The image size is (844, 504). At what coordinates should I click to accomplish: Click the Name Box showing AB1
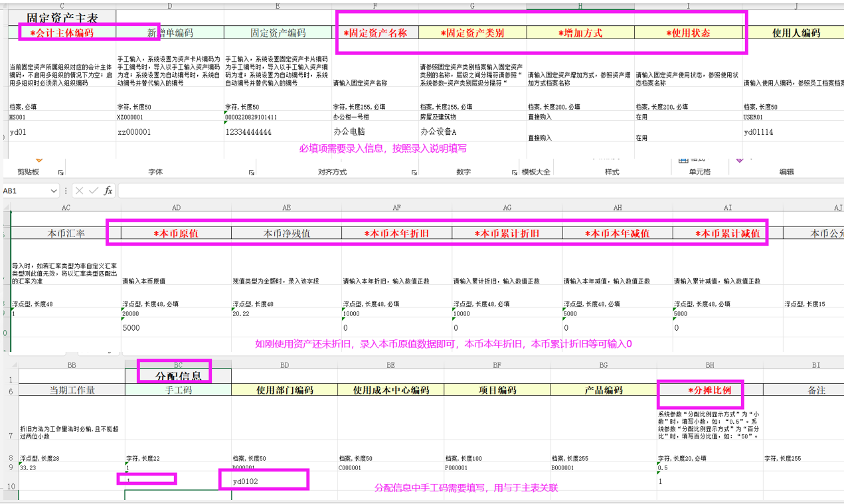[x=24, y=191]
